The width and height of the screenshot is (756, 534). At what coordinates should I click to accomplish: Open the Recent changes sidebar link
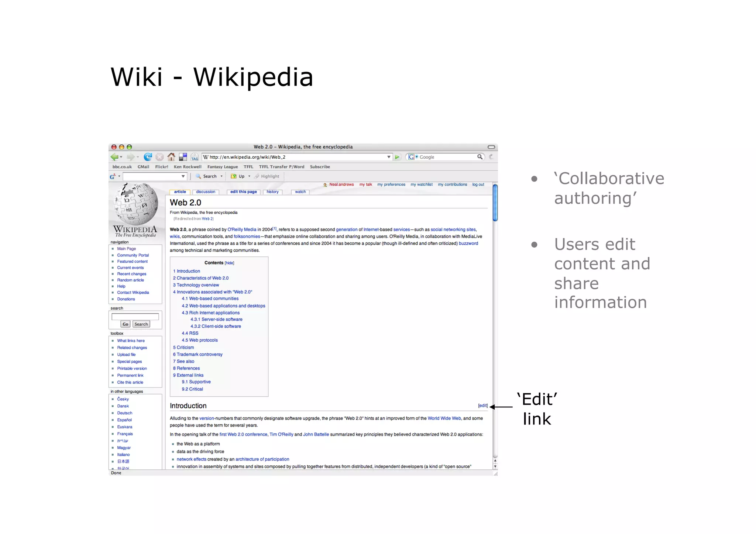point(132,274)
